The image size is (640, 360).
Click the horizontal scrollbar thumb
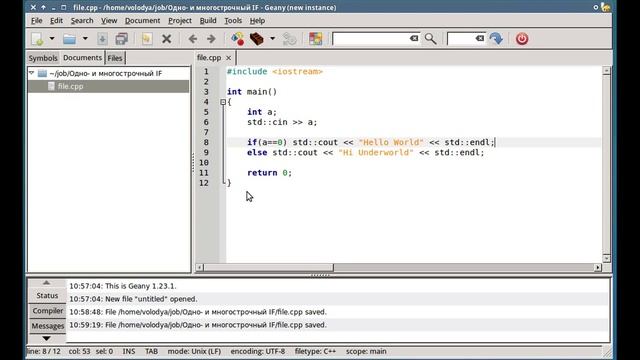[269, 267]
